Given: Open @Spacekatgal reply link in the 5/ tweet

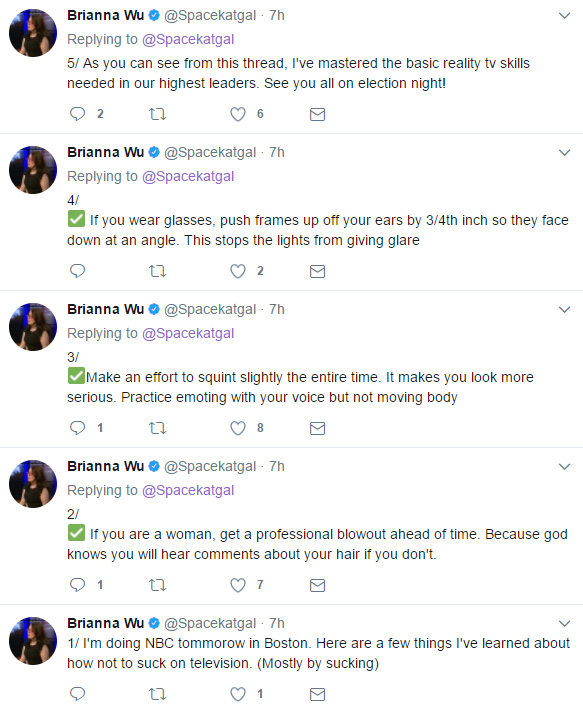Looking at the screenshot, I should [188, 39].
